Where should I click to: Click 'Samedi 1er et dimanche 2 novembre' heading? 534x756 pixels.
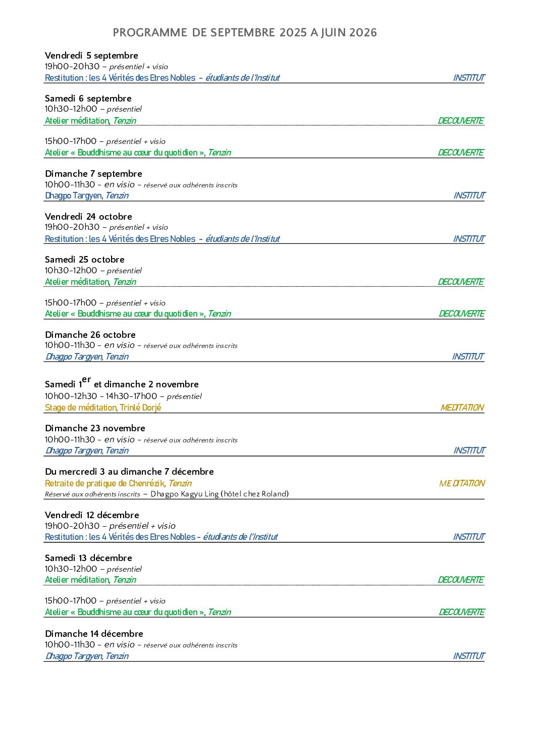point(122,384)
